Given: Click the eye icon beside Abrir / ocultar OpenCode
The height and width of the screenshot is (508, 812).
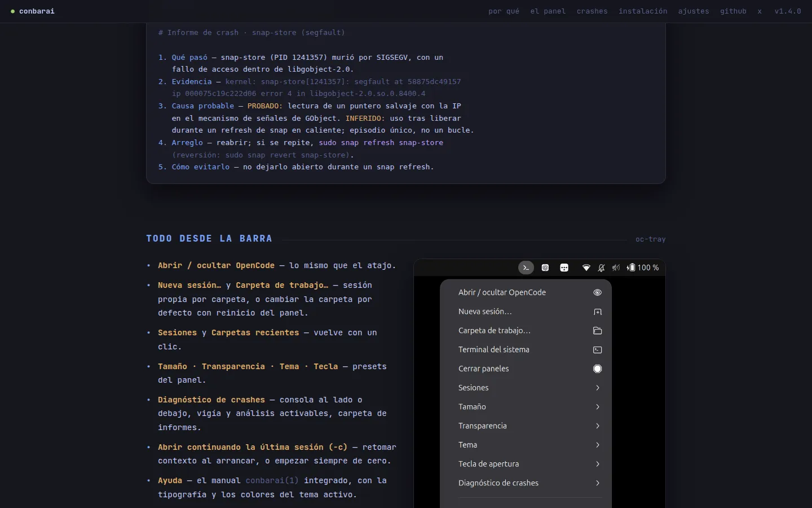Looking at the screenshot, I should tap(598, 292).
